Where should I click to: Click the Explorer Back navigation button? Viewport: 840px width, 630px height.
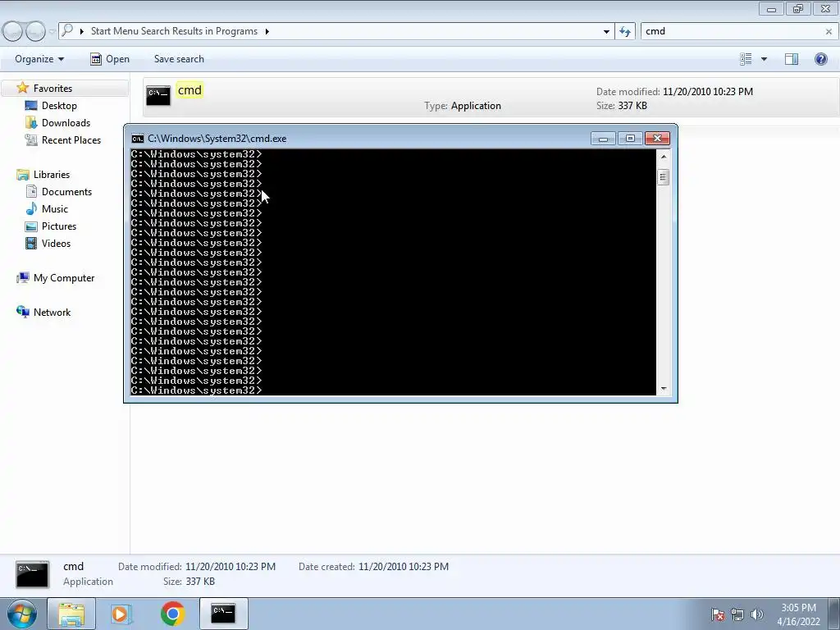[13, 32]
